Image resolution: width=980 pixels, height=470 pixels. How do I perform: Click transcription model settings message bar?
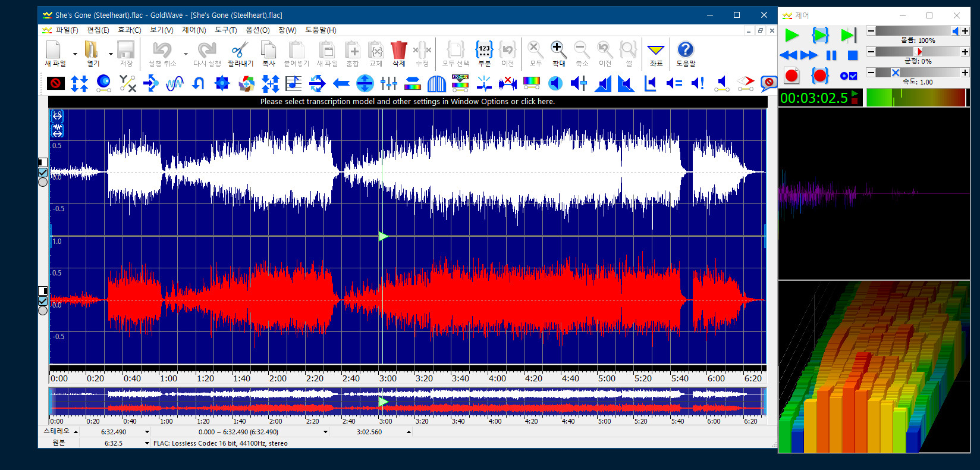407,102
